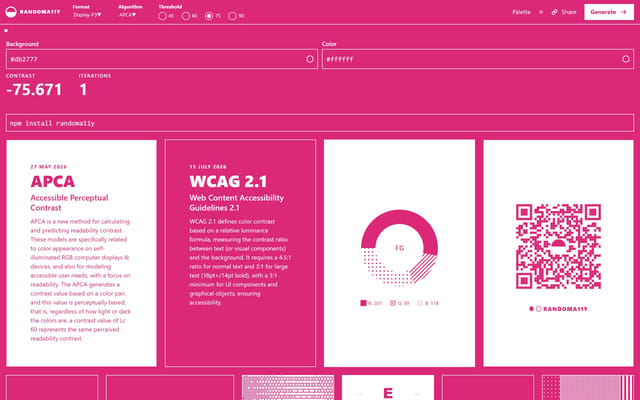Click the arrow icon on Generate button
Screen dimensions: 640x400
(623, 12)
